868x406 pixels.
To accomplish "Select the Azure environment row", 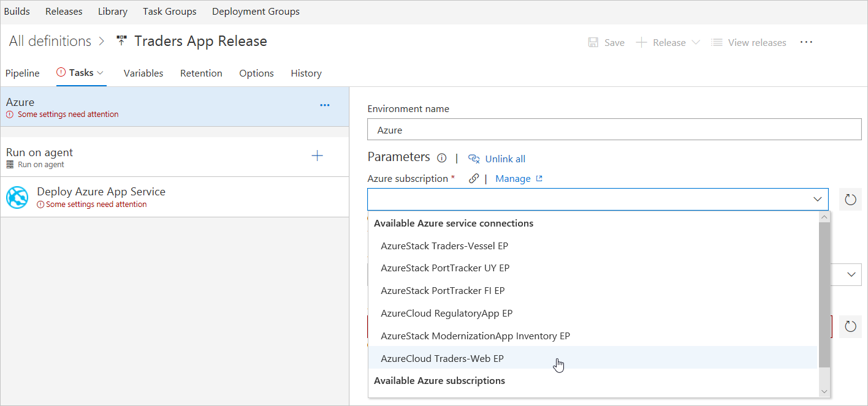I will tap(175, 107).
